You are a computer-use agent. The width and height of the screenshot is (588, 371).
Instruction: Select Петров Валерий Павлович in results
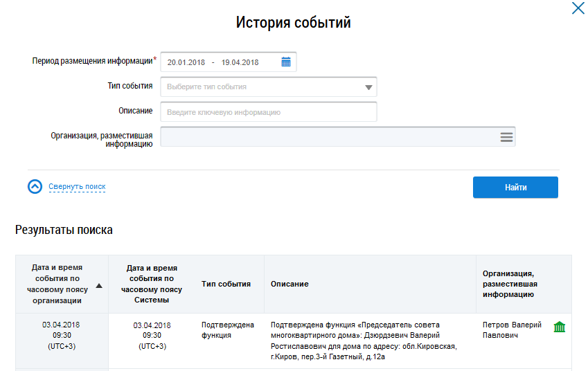[x=513, y=330]
